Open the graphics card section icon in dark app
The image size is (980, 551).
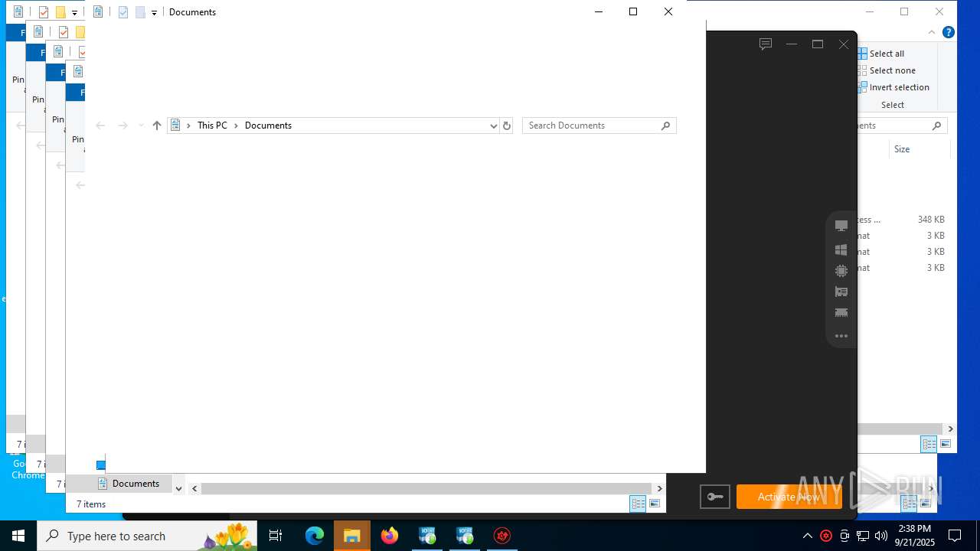point(841,292)
